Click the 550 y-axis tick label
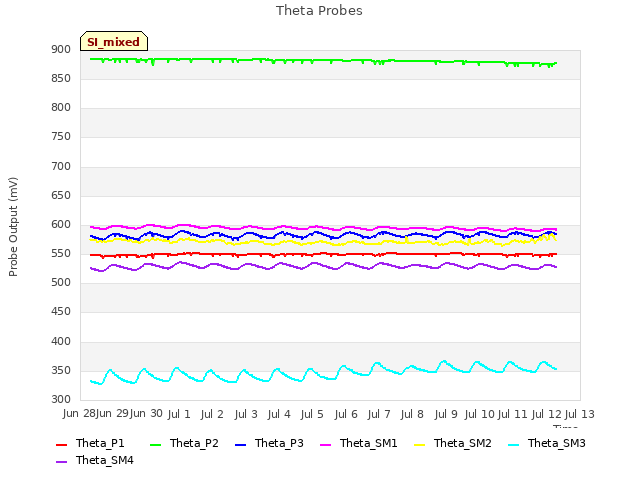Screen dimensions: 640x480 point(61,253)
